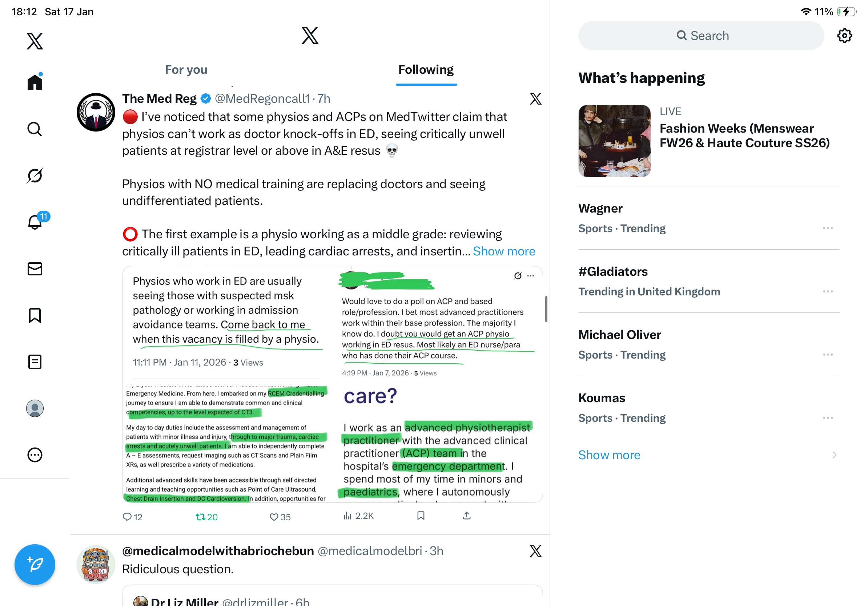Open the Home feed icon

point(35,82)
